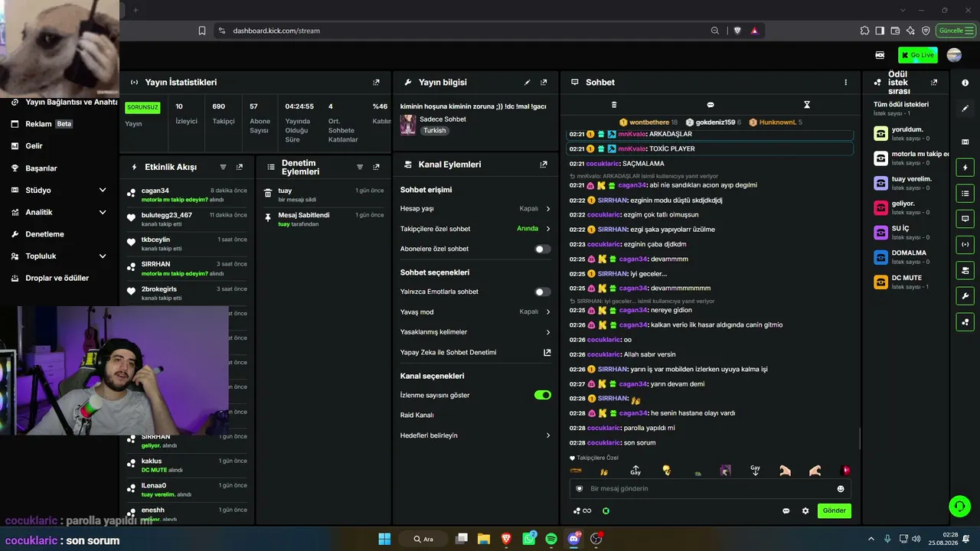The image size is (980, 551).
Task: Expand Yasaklanmış kelimeler setting
Action: coord(475,332)
